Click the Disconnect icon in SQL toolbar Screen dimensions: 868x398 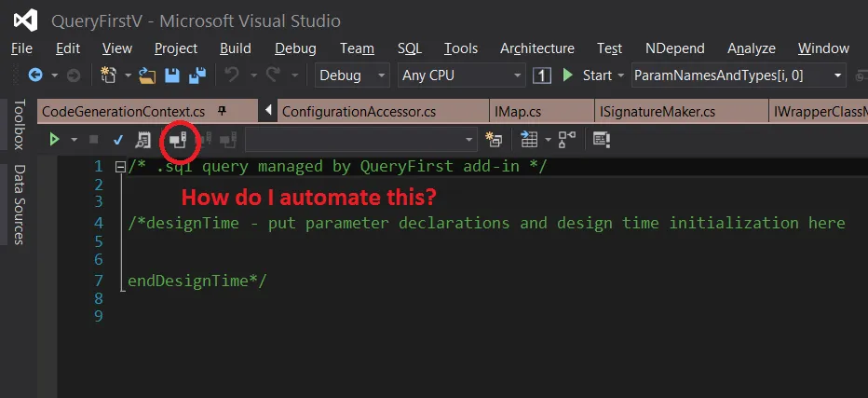[x=204, y=140]
